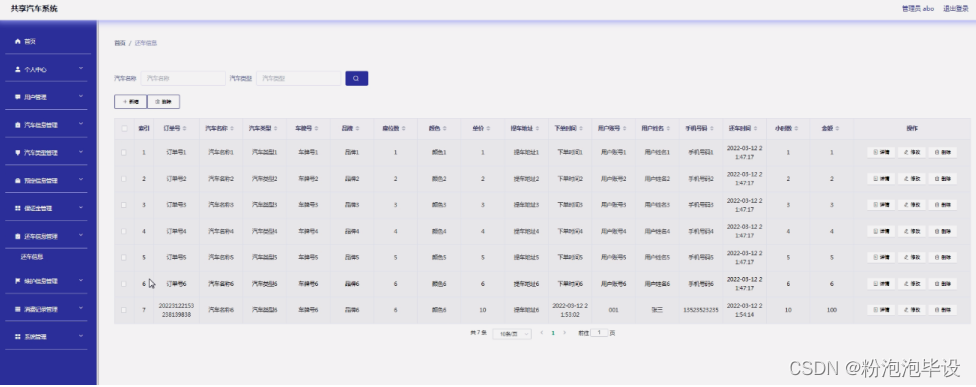
Task: Check the checkbox for row 订单号6
Action: click(124, 284)
